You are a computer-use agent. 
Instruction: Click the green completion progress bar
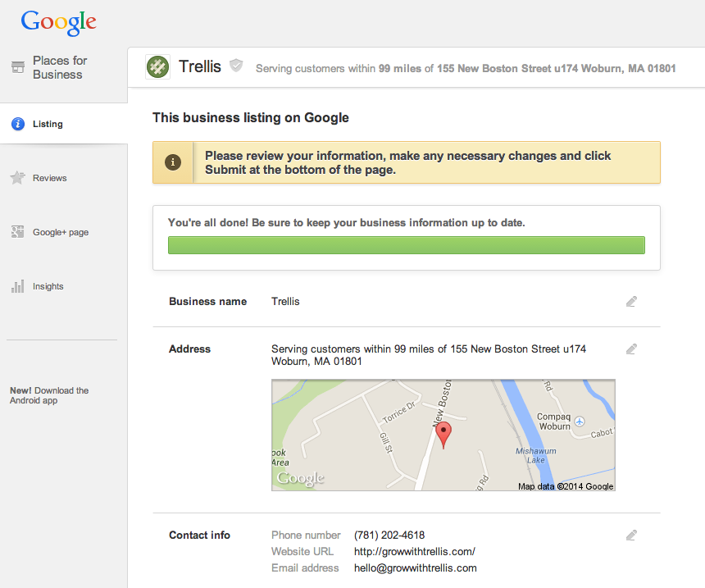pyautogui.click(x=406, y=245)
